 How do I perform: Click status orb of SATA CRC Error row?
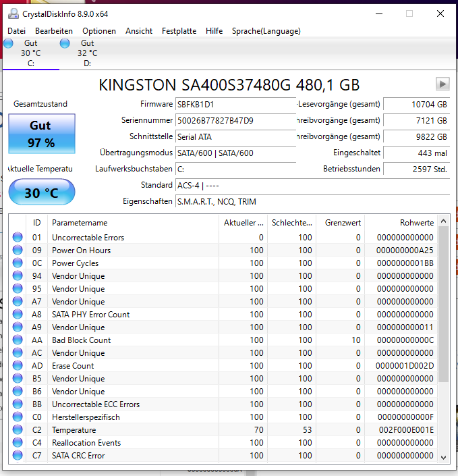[x=18, y=455]
